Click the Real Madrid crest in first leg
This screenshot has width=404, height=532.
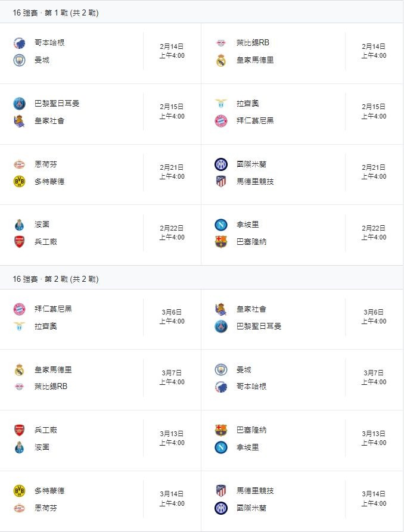point(221,60)
